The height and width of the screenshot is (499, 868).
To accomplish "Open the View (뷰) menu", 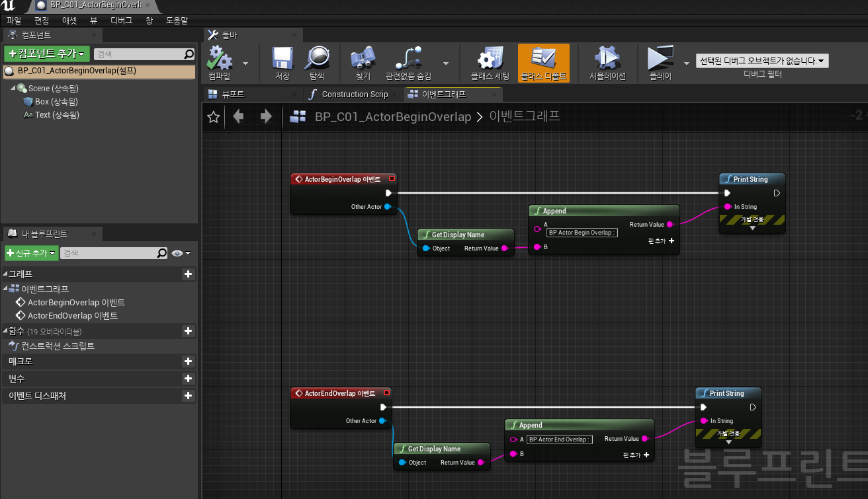I will pos(93,20).
